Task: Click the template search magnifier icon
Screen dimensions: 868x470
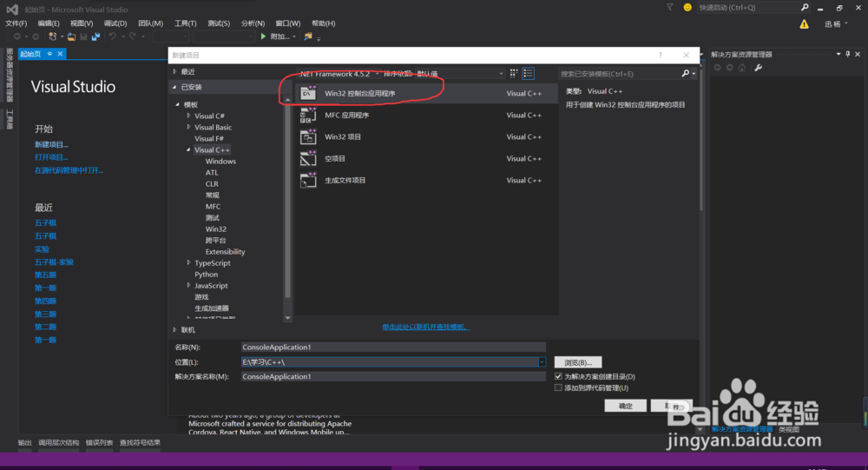Action: point(686,73)
